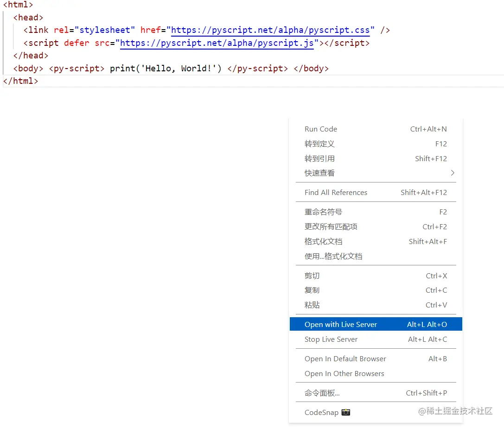
Task: Click the src attribute name
Action: pyautogui.click(x=102, y=43)
